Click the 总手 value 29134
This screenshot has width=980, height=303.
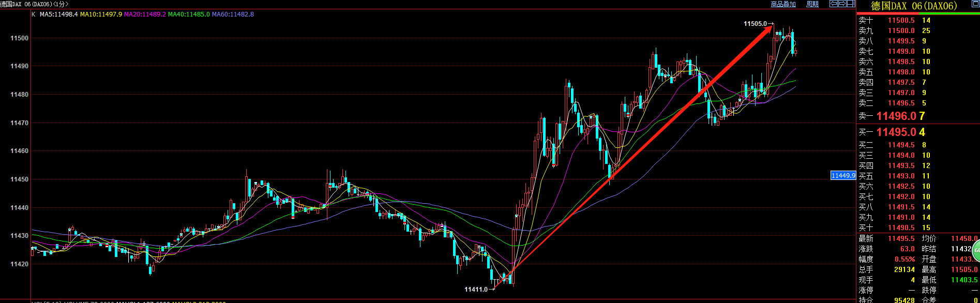coord(904,269)
